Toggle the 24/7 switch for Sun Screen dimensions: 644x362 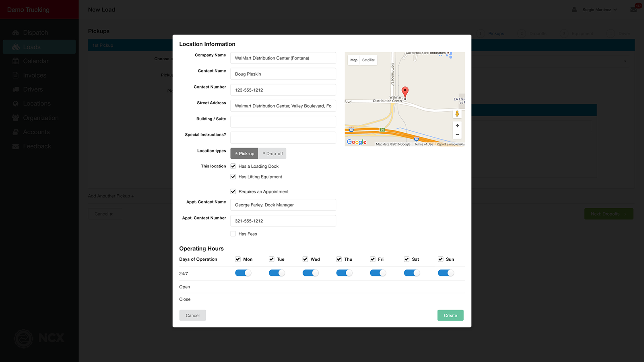click(x=446, y=273)
